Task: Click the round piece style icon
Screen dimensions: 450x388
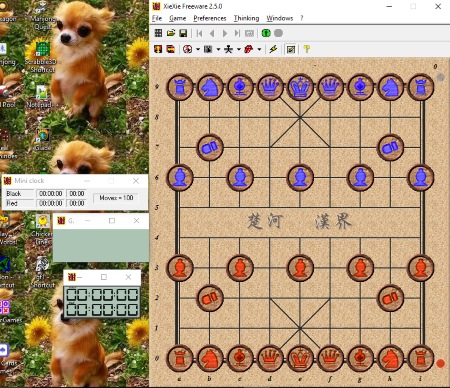Action: [188, 49]
